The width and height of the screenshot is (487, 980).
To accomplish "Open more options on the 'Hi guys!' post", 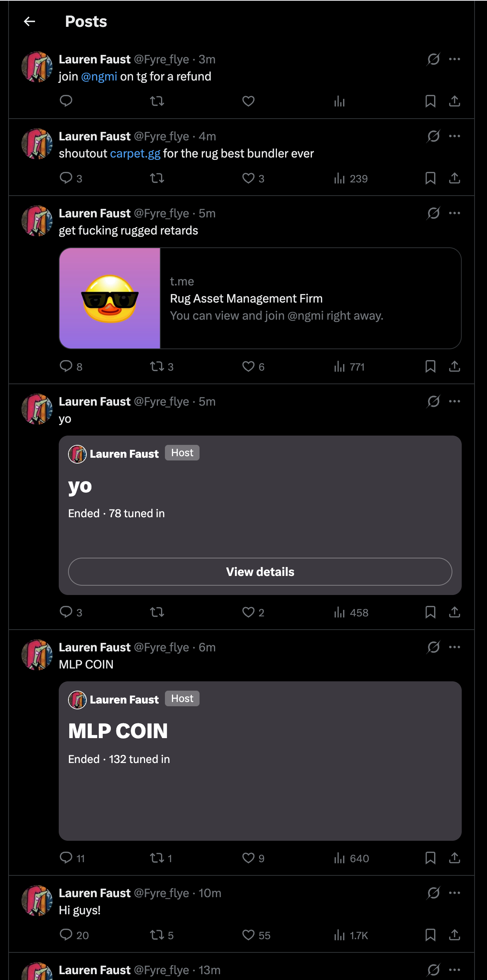I will (x=454, y=893).
